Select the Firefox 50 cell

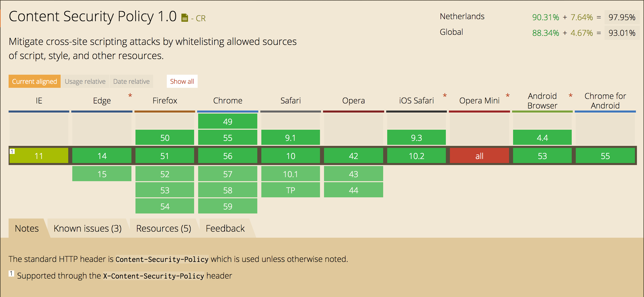pos(165,137)
